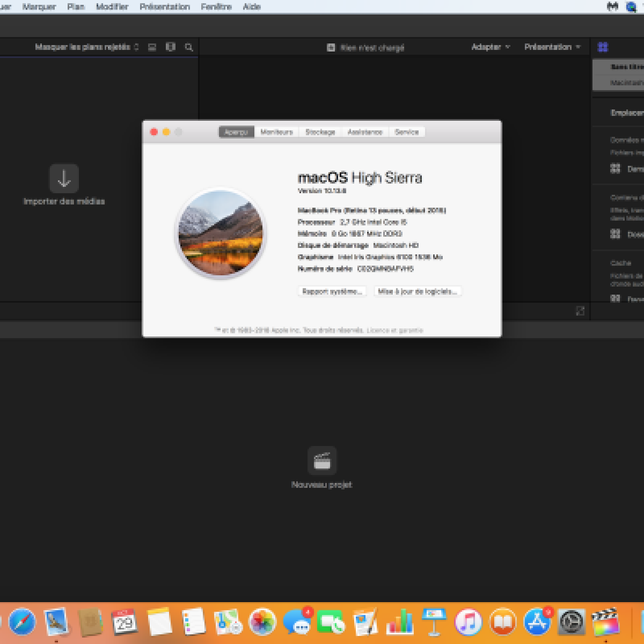Click the Rien n'est chargé text
This screenshot has height=644, width=644.
click(x=372, y=48)
